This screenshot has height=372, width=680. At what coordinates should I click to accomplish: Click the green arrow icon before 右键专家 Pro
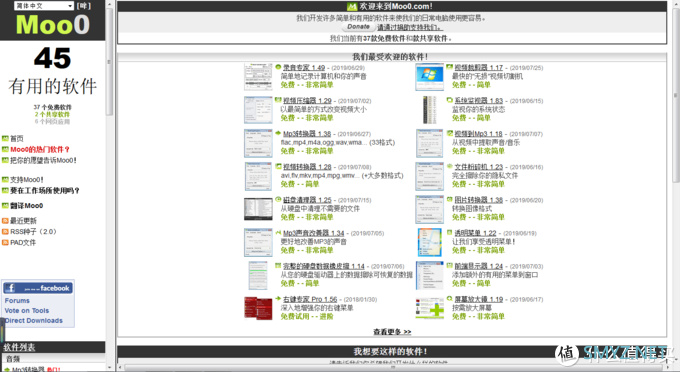click(x=278, y=298)
